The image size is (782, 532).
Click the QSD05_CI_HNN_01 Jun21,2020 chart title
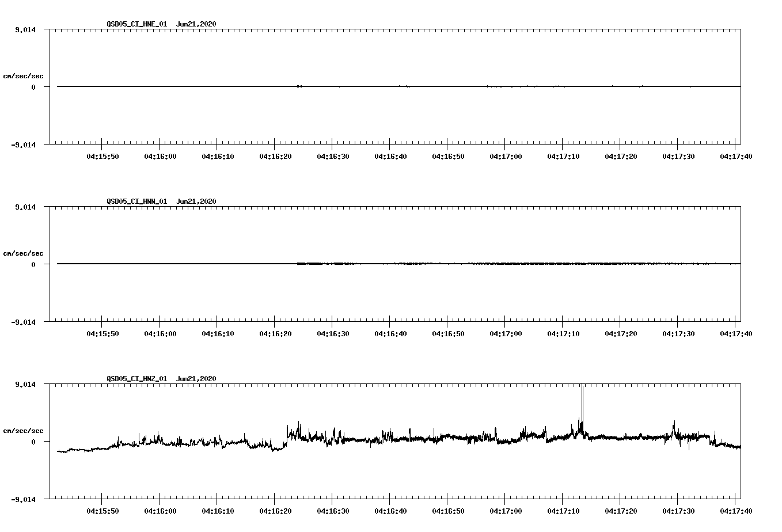(x=161, y=202)
